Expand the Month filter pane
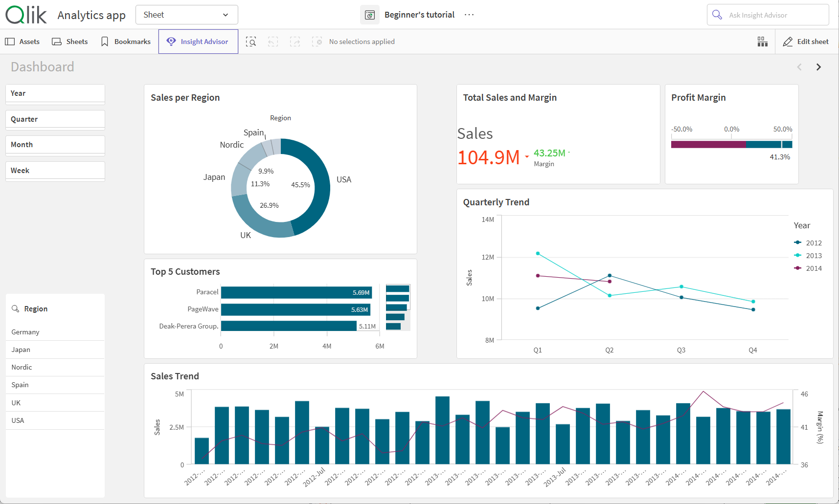The image size is (839, 504). point(55,144)
